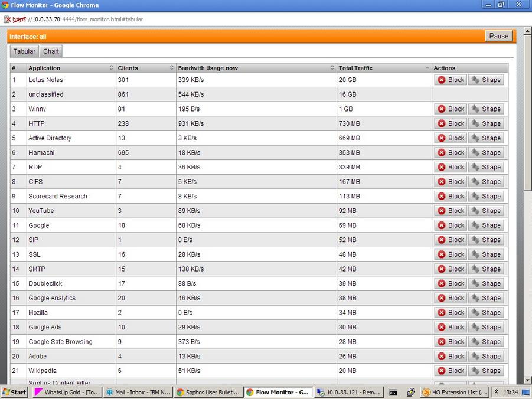Switch to WhatsUp Gold taskbar window

[68, 393]
